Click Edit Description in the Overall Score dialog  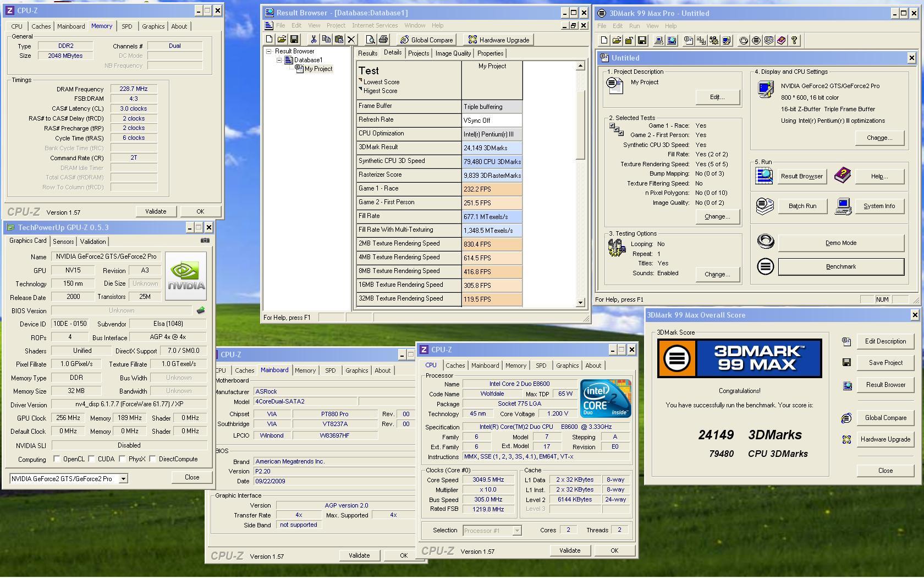(886, 341)
